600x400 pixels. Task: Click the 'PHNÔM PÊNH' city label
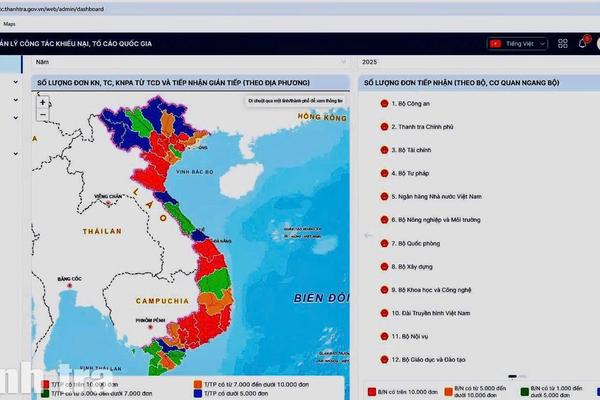coord(150,320)
